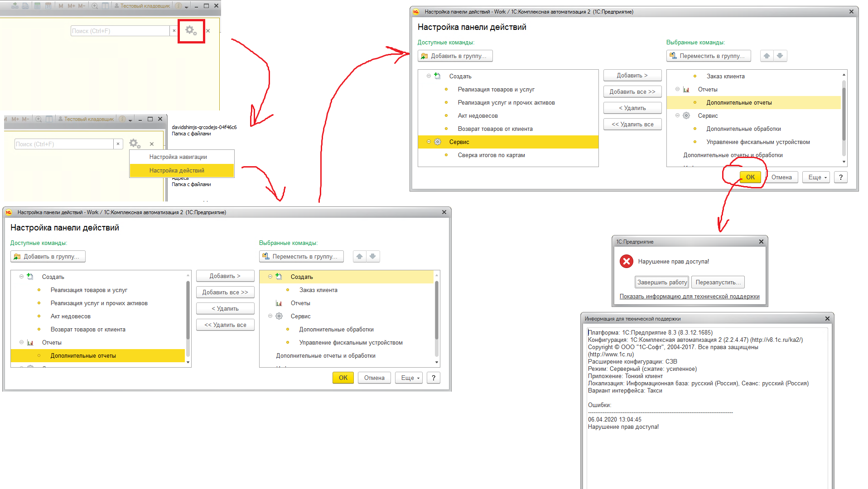Confirm with OK in the upper dialog
Viewport: 868px width, 489px height.
click(750, 177)
